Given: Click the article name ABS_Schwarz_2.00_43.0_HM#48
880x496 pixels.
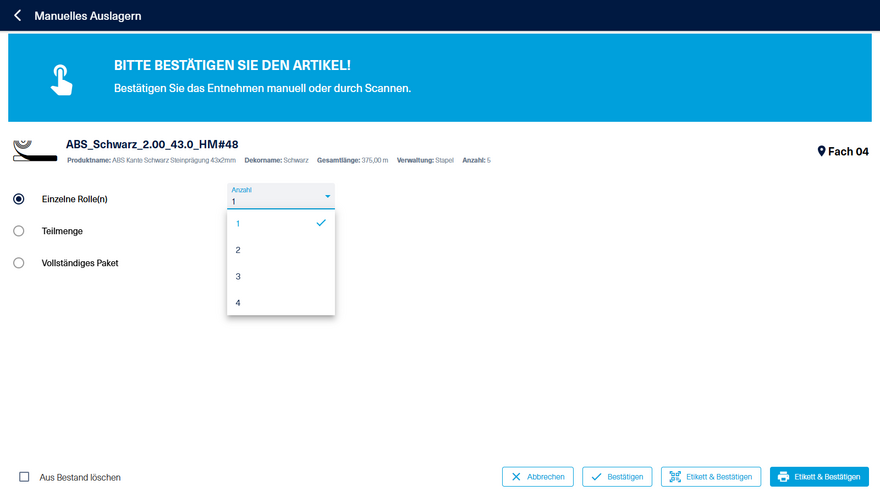Looking at the screenshot, I should (x=152, y=144).
